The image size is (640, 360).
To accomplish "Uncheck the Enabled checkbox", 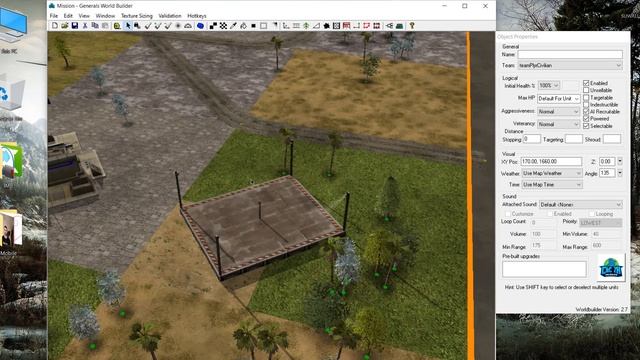I will [x=586, y=83].
